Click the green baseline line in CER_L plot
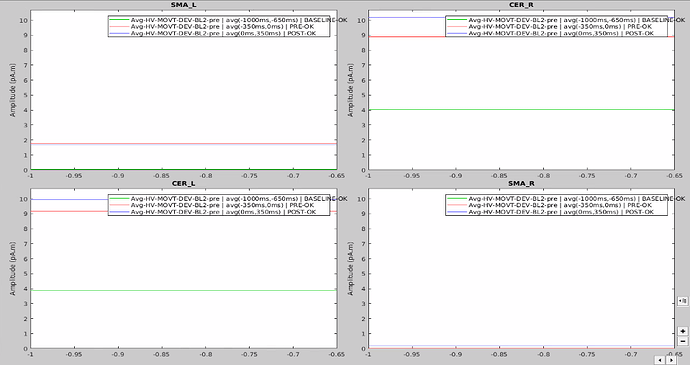Viewport: 690px width, 365px height. click(184, 291)
